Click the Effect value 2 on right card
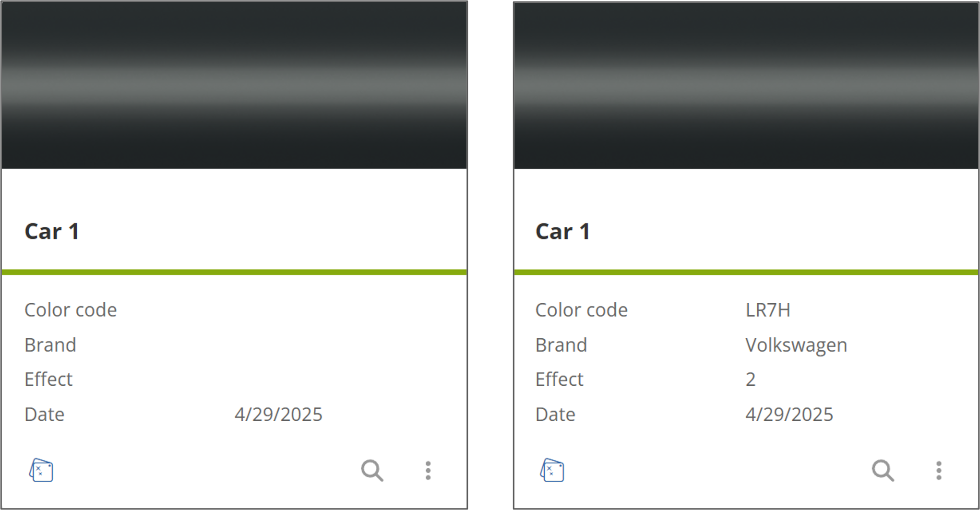The image size is (980, 510). (x=751, y=380)
